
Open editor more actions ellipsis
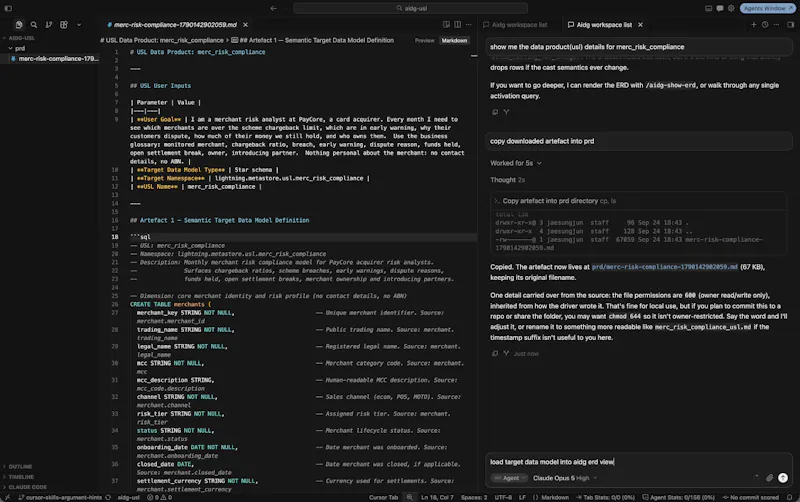[x=468, y=24]
